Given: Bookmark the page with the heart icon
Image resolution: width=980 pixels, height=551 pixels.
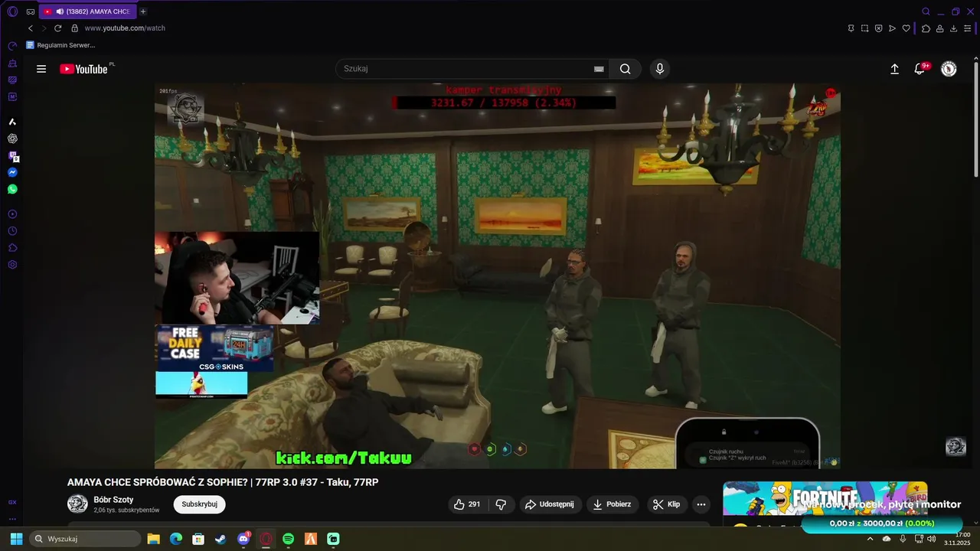Looking at the screenshot, I should coord(906,28).
